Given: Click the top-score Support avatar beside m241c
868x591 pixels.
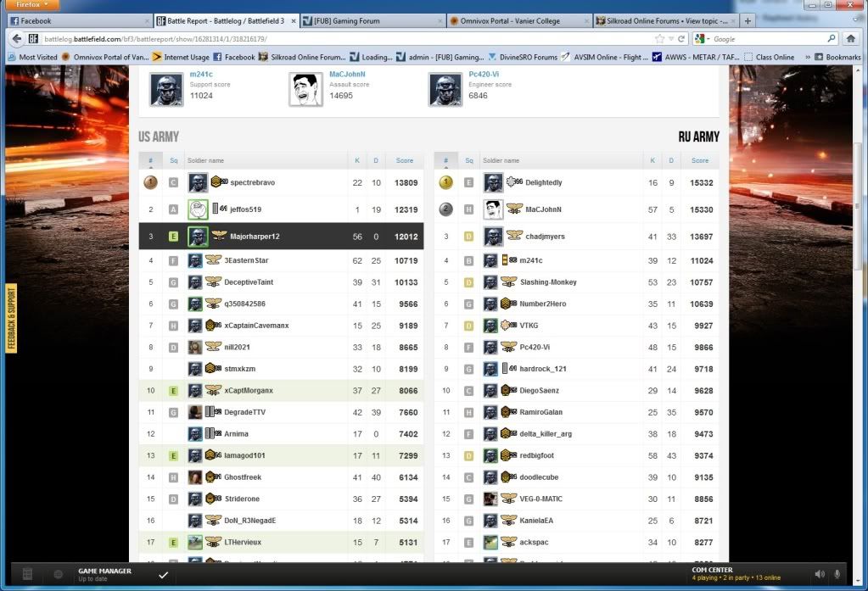Looking at the screenshot, I should tap(166, 88).
